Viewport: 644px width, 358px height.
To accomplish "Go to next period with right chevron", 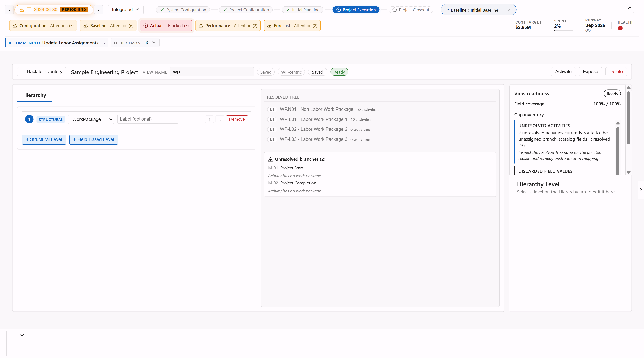I will click(x=98, y=10).
